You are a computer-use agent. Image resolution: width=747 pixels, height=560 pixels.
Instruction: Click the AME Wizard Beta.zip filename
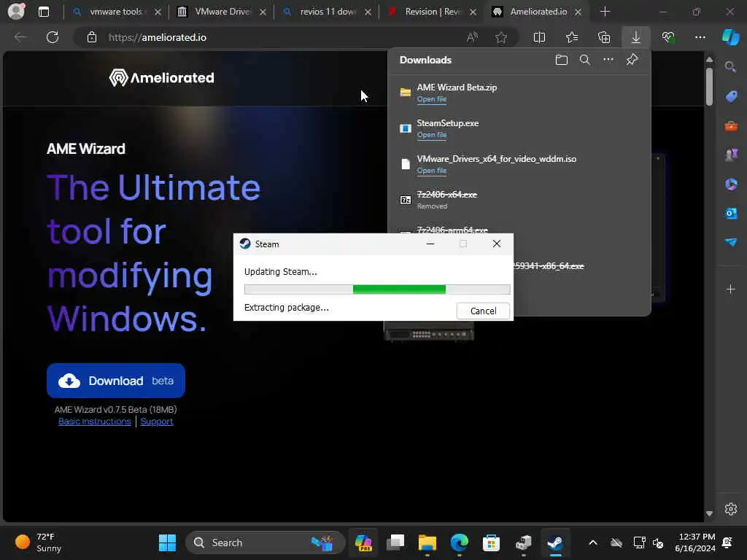[x=457, y=87]
